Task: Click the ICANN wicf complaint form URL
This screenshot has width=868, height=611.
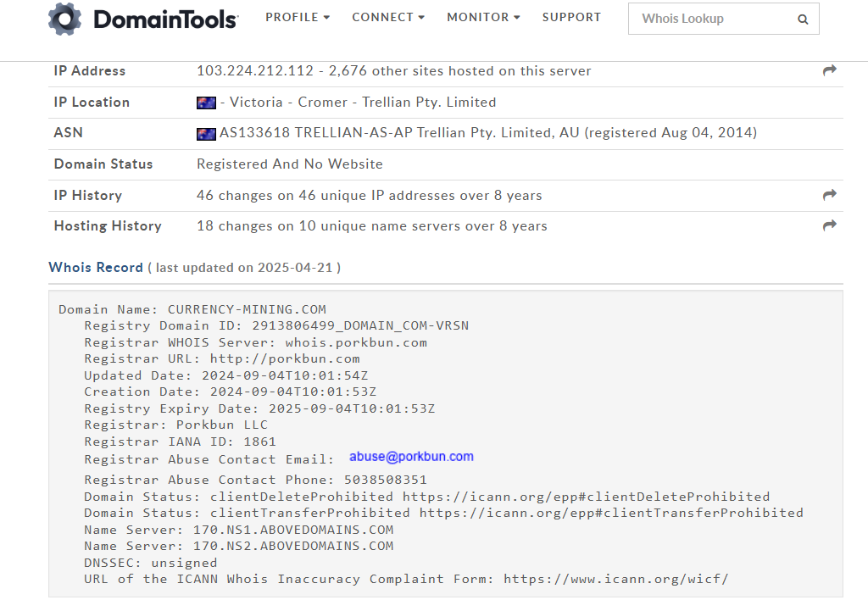Action: pos(615,579)
